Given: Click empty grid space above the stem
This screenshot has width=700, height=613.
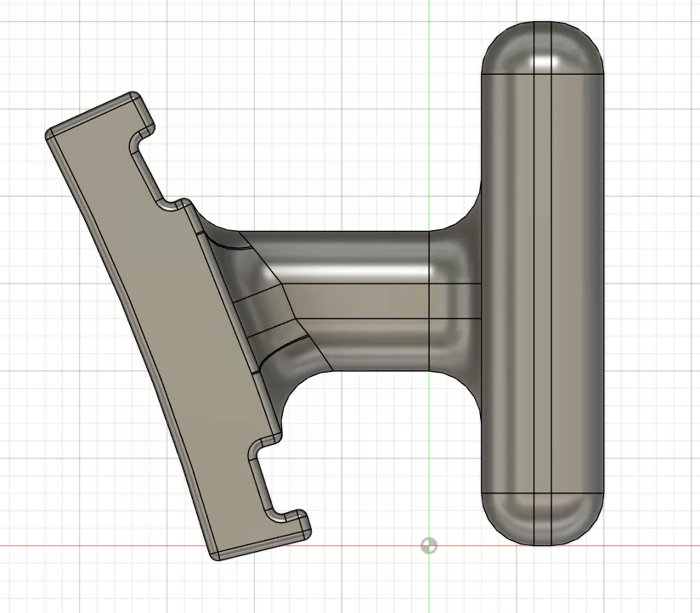Looking at the screenshot, I should click(340, 127).
